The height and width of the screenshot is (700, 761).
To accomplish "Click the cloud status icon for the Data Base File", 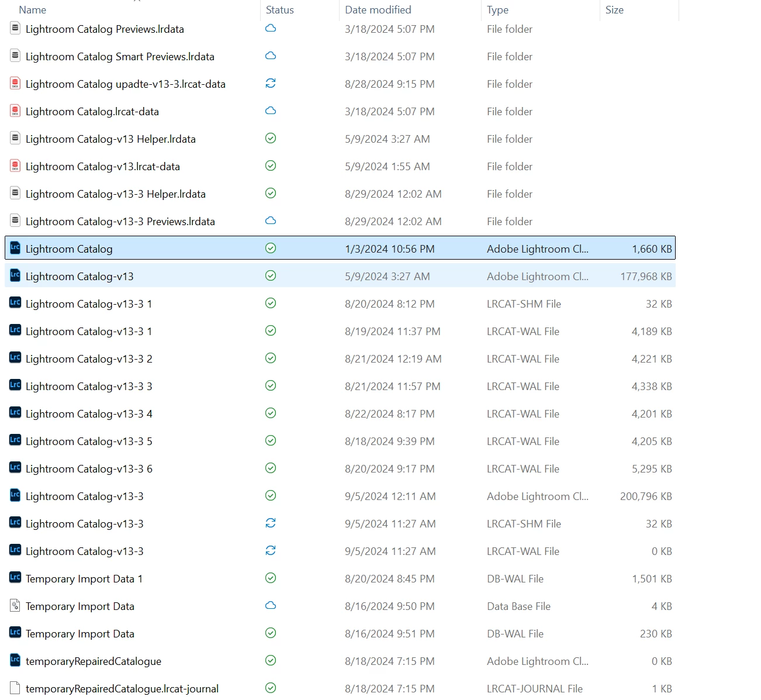I will [x=271, y=605].
